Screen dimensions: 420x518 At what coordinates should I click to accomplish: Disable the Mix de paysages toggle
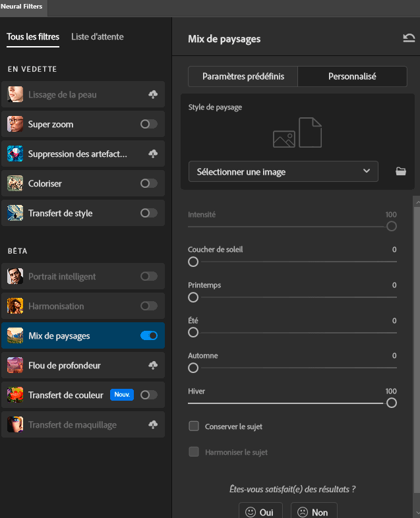coord(149,335)
